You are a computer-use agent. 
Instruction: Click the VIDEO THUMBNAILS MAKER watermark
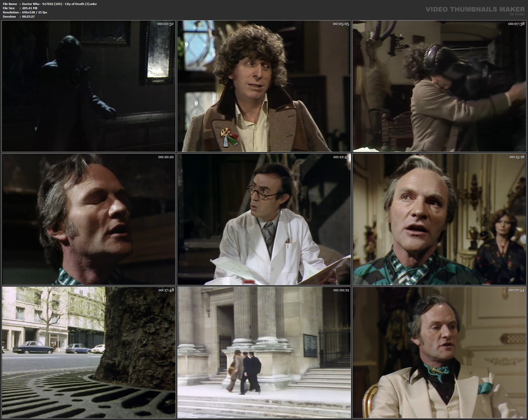[x=475, y=9]
